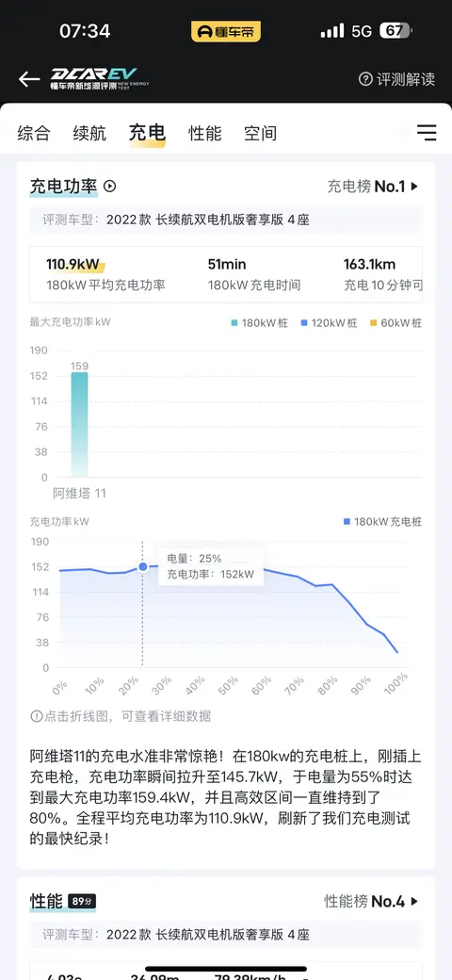Toggle the 180kW充电桩 line chart legend

pos(382,522)
